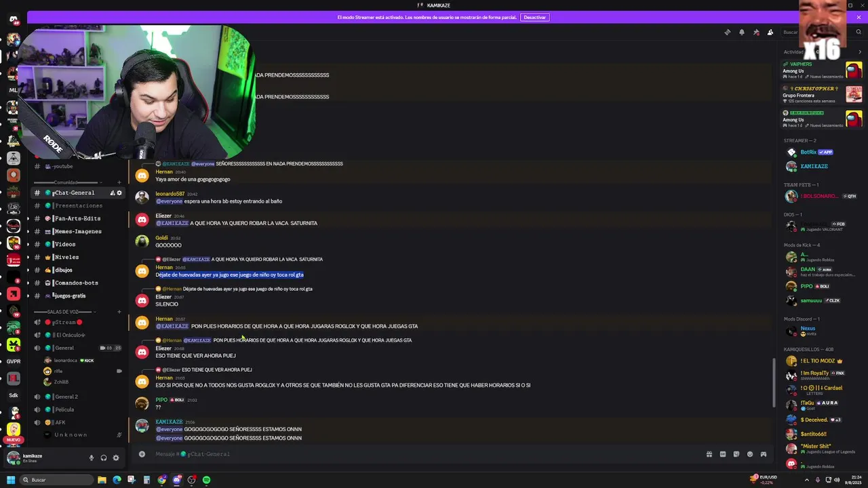Expand the Actividad panel chevron

860,52
